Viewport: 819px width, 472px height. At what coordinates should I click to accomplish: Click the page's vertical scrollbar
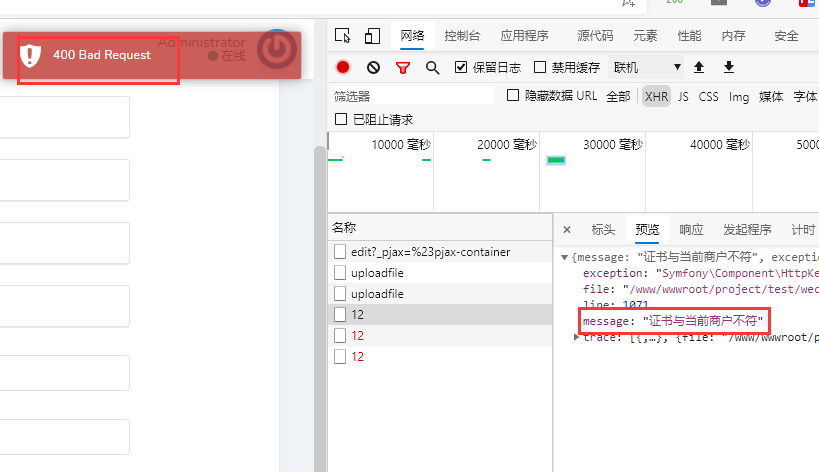point(320,308)
